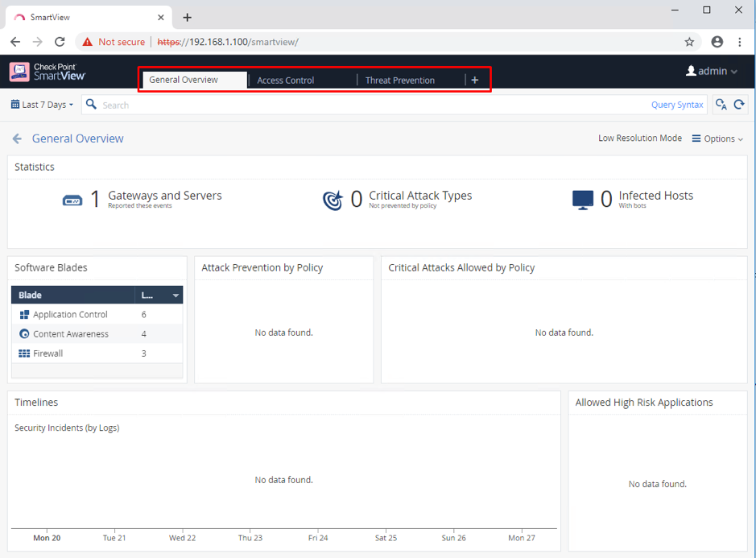Click the Attack Prevention by Policy title
Viewport: 756px width, 558px height.
coord(262,267)
